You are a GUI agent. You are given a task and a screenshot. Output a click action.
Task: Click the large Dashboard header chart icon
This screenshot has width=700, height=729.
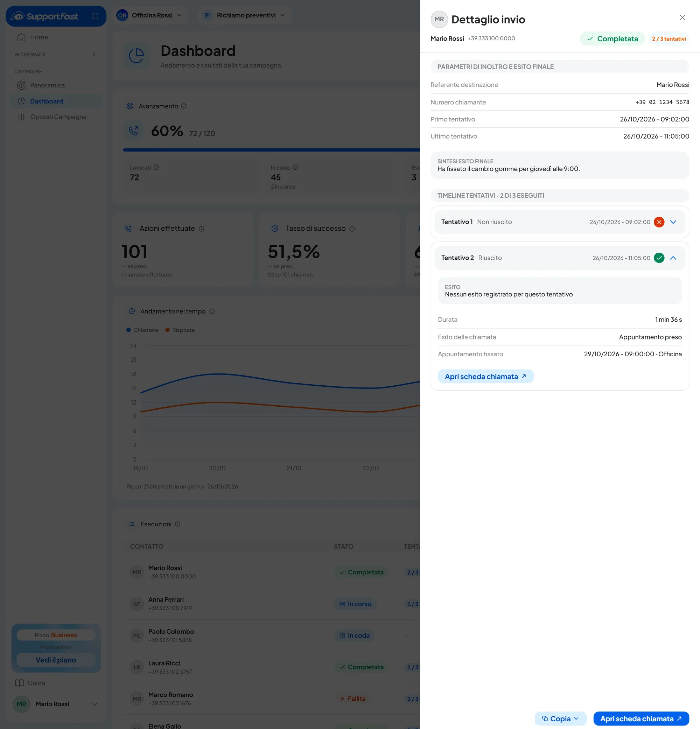(136, 56)
